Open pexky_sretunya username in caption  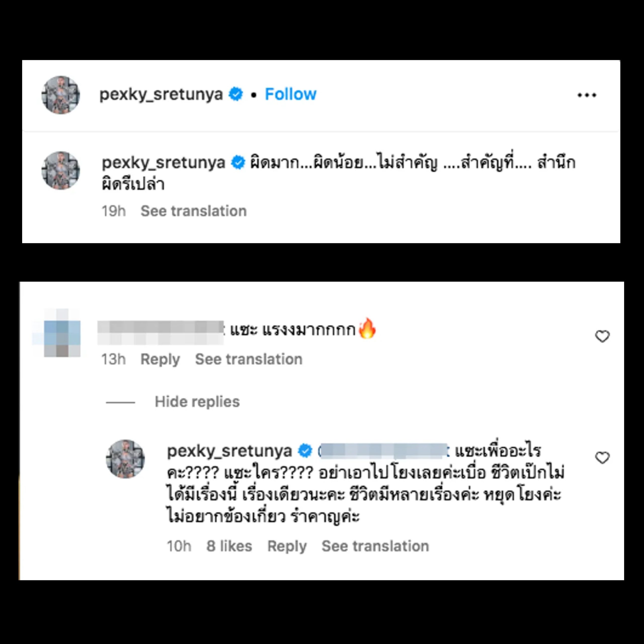pos(164,163)
